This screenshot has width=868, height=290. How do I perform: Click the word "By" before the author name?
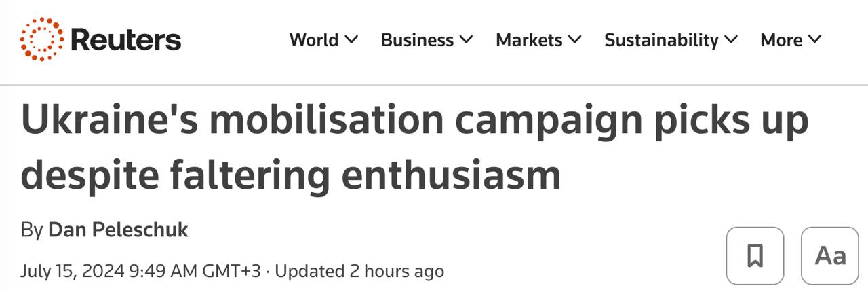pyautogui.click(x=31, y=230)
